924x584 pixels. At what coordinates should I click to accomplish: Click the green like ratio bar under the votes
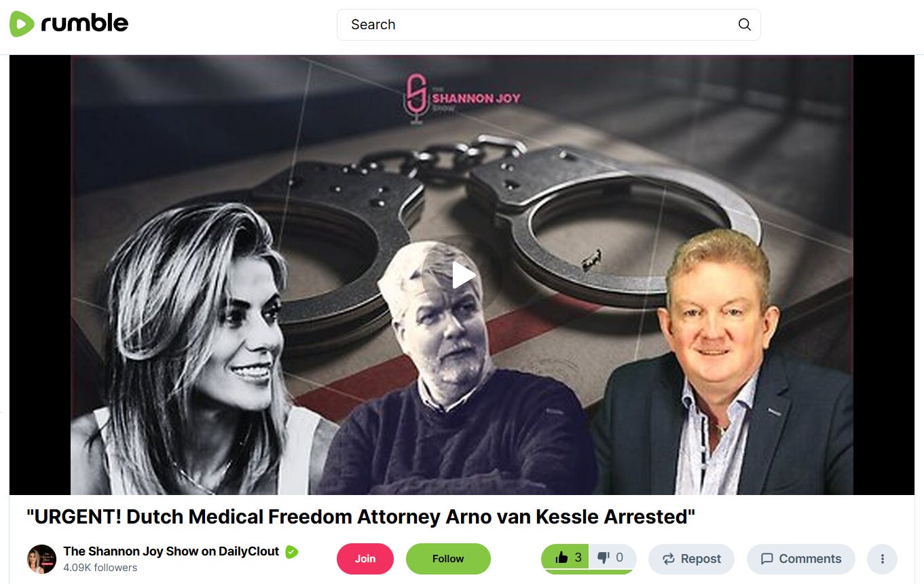[x=589, y=572]
